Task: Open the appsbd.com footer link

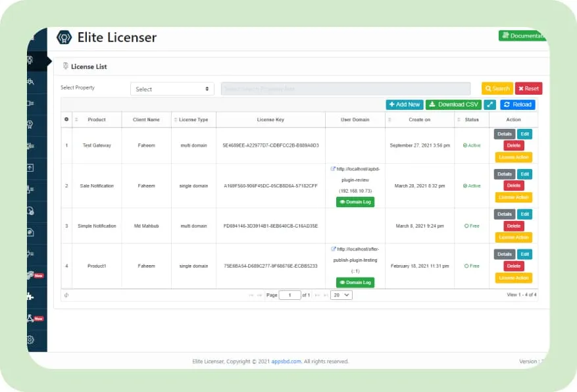Action: point(286,362)
